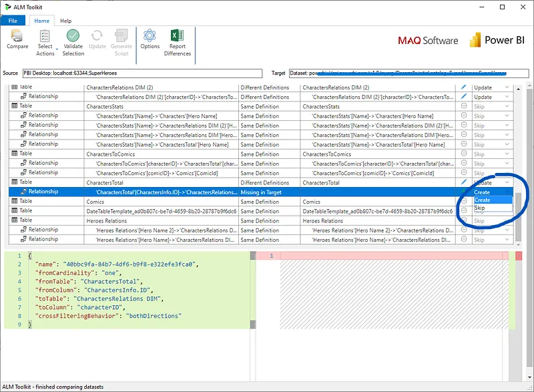Click skip icon on CharactersStats table row

(463, 106)
